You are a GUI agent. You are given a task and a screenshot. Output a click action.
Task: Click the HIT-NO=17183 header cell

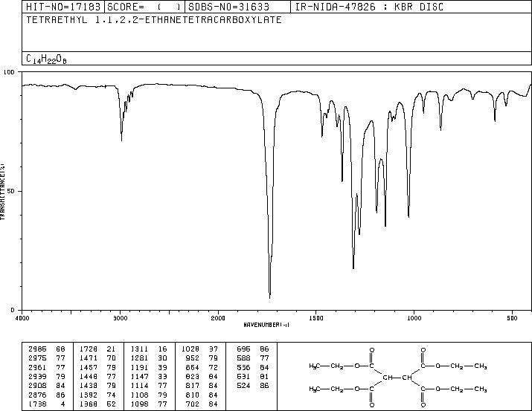pos(63,7)
